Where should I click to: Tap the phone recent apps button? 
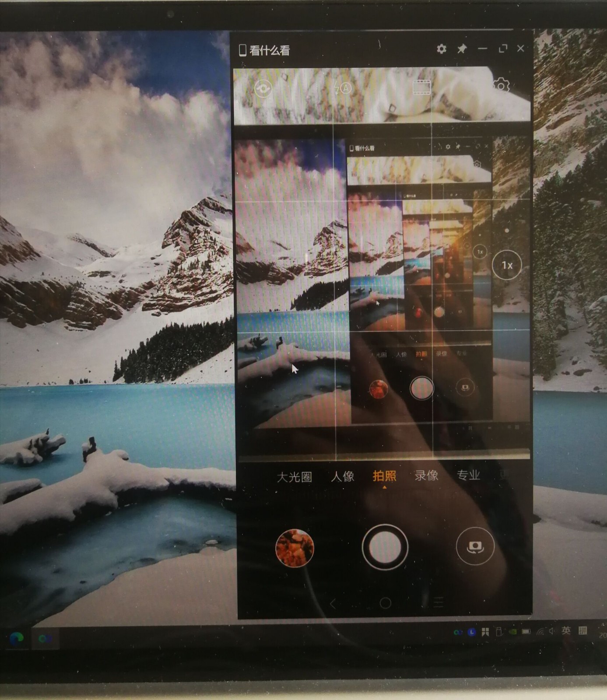(x=438, y=602)
